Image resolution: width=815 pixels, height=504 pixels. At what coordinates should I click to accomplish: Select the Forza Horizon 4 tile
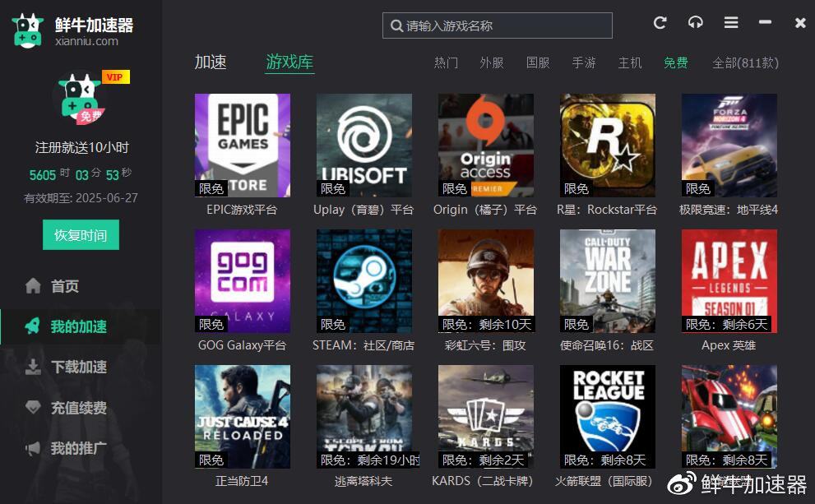pos(729,146)
